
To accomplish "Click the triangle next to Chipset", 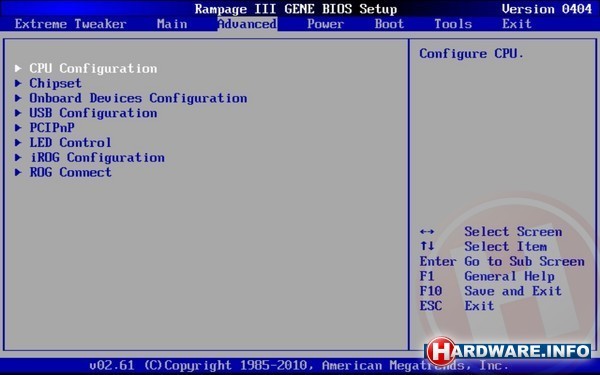I will [x=18, y=83].
